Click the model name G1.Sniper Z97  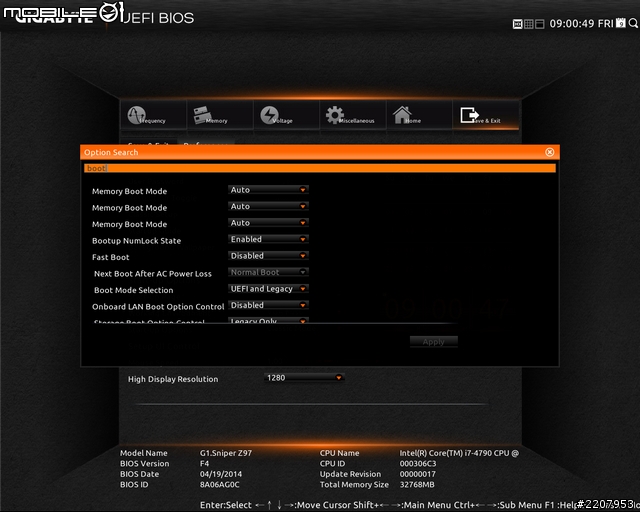coord(226,453)
